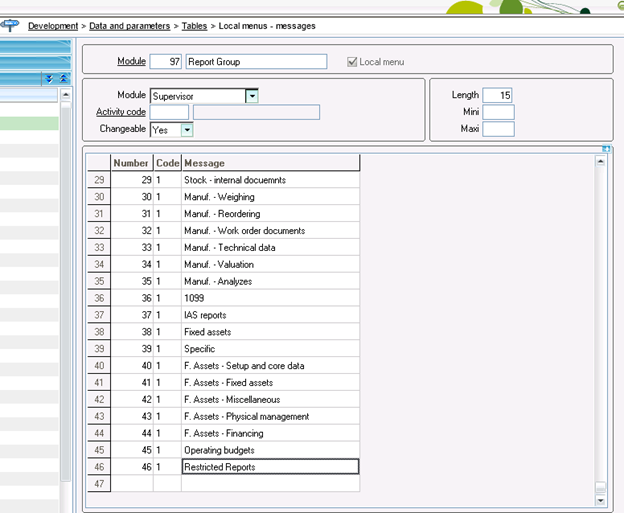Click the Length input field
Viewport: 624px width, 513px height.
point(497,95)
